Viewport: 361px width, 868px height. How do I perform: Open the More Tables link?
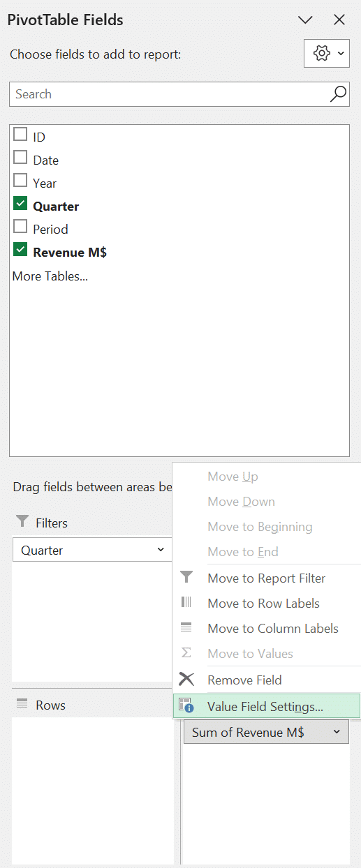coord(50,276)
